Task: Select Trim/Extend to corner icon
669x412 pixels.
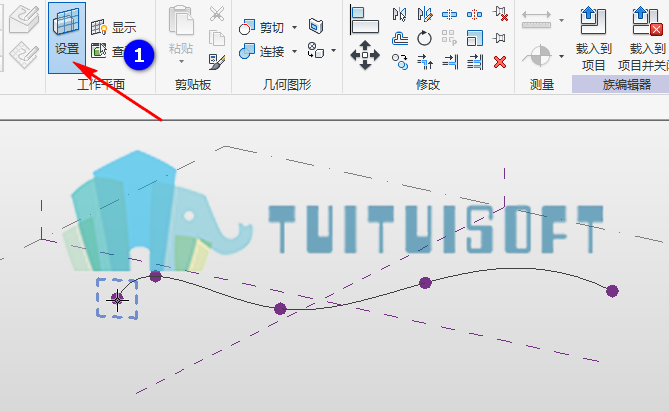Action: [x=425, y=62]
